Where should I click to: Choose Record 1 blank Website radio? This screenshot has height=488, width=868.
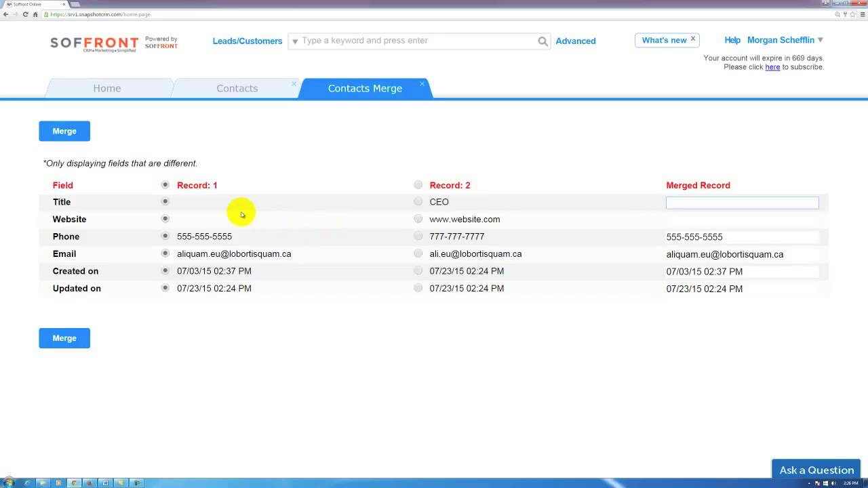point(165,218)
